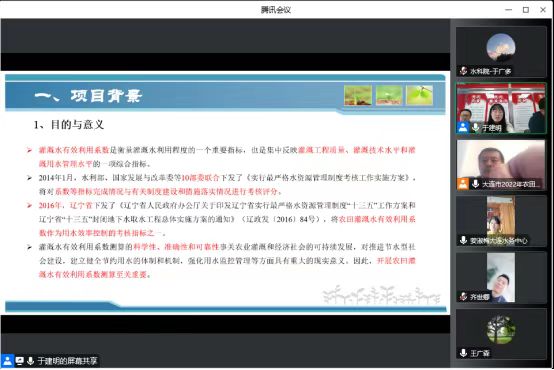Image resolution: width=554 pixels, height=370 pixels.
Task: Click blue host badge on 于建明 video
Action: click(x=463, y=127)
